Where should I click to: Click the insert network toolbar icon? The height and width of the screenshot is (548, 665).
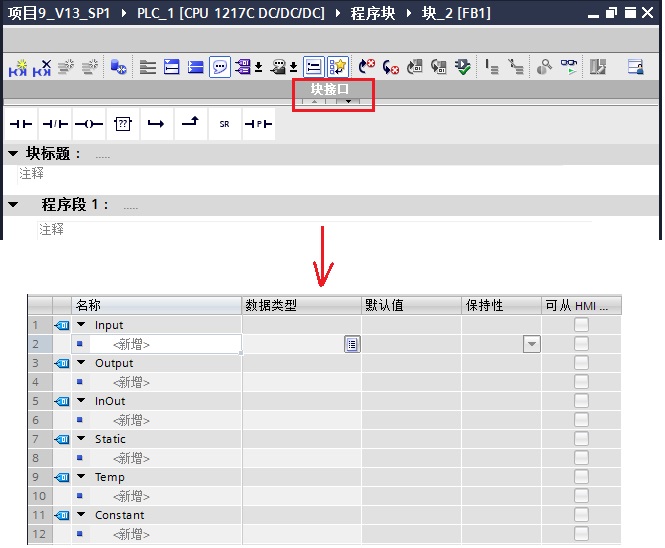click(x=18, y=67)
